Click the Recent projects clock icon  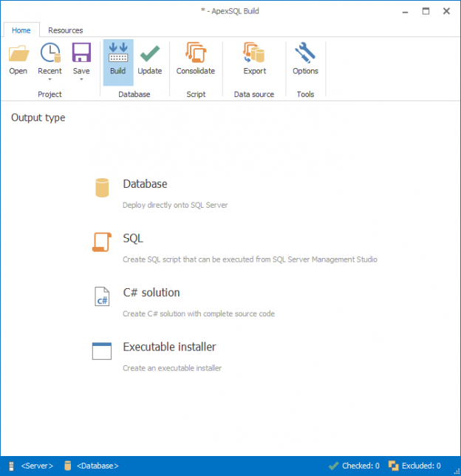(x=50, y=52)
